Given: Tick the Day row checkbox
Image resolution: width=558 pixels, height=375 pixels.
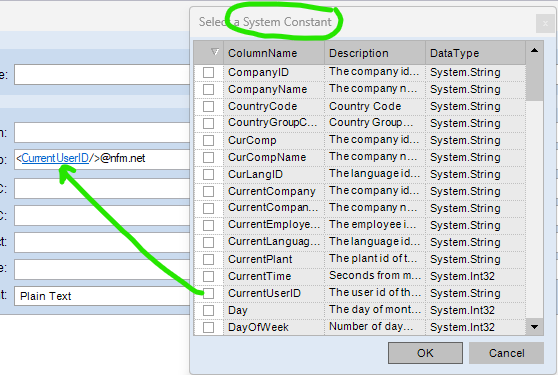Looking at the screenshot, I should pyautogui.click(x=209, y=310).
